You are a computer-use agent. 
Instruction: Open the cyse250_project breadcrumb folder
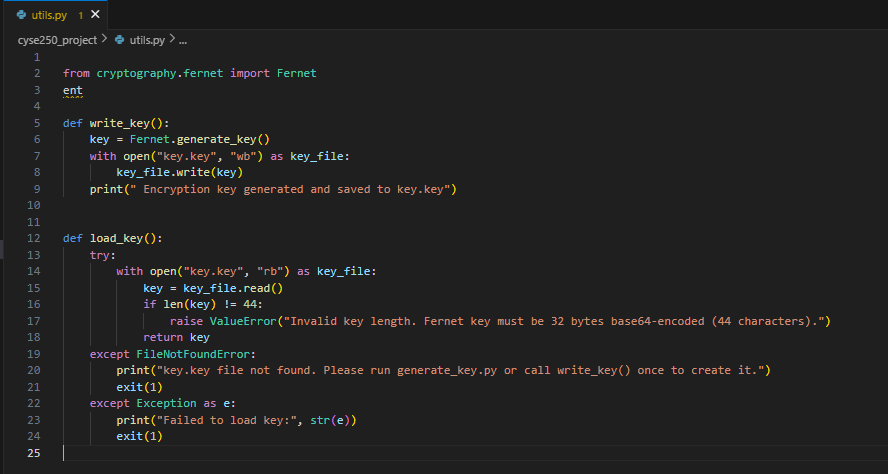click(x=57, y=40)
